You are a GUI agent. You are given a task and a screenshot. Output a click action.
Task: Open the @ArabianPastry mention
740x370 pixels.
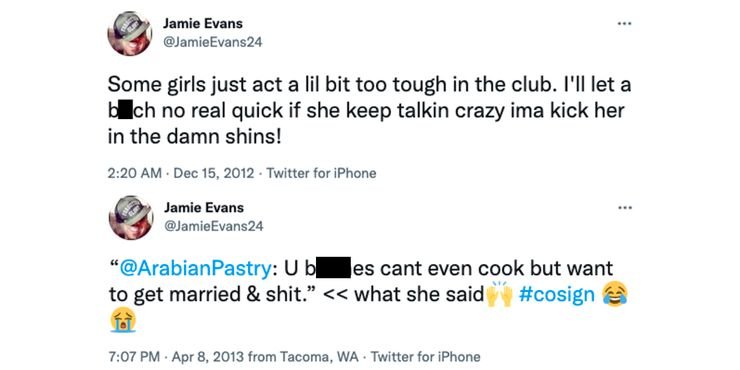(196, 269)
